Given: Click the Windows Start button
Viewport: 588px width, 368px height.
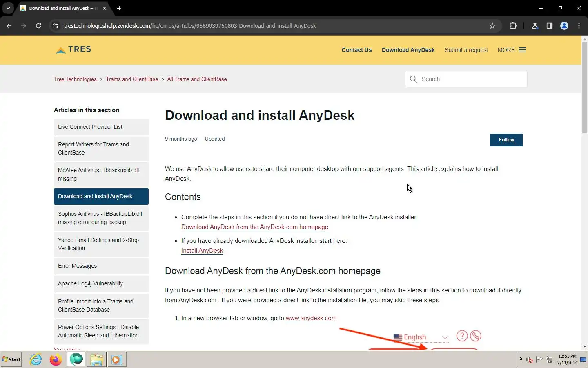Looking at the screenshot, I should [11, 359].
